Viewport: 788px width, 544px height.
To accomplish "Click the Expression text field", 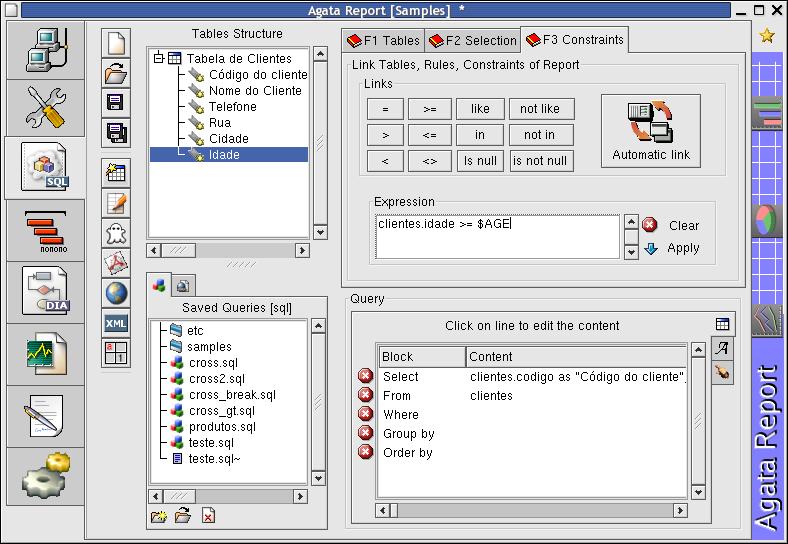I will (x=497, y=237).
